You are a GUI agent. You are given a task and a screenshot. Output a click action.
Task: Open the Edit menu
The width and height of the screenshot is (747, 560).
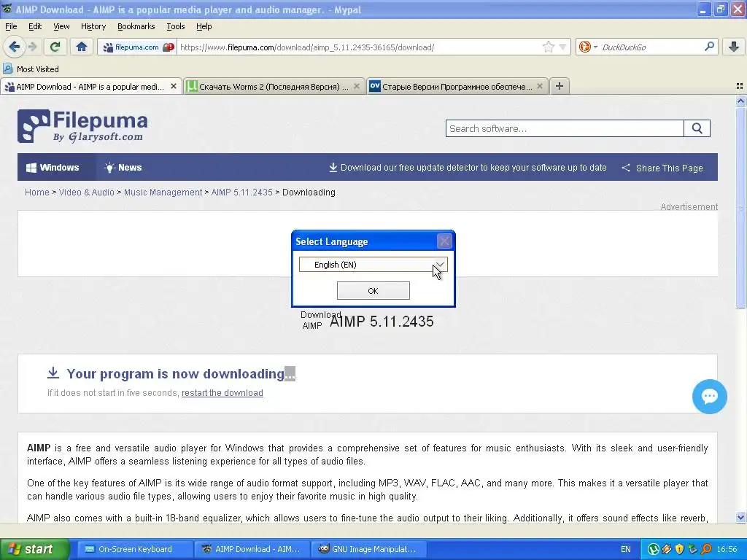pyautogui.click(x=35, y=26)
